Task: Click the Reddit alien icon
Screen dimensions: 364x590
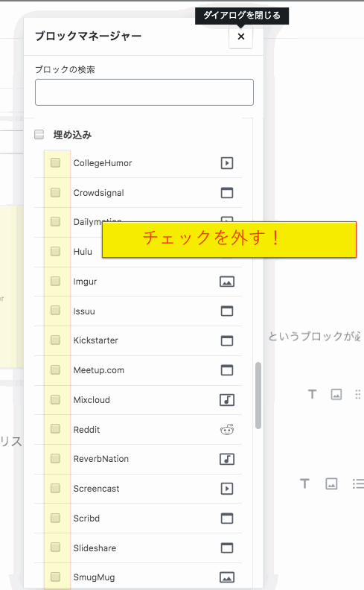Action: coord(227,429)
